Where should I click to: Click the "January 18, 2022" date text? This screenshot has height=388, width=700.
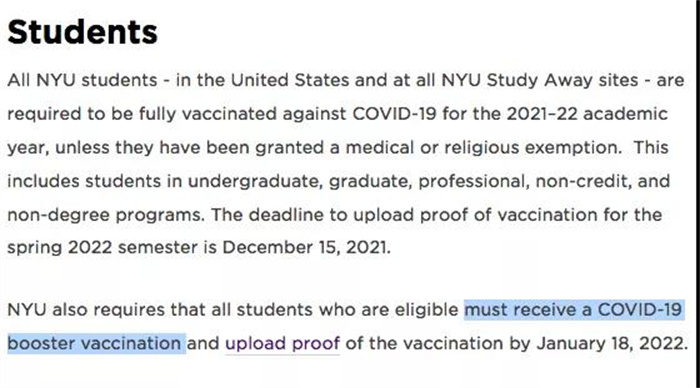click(609, 343)
